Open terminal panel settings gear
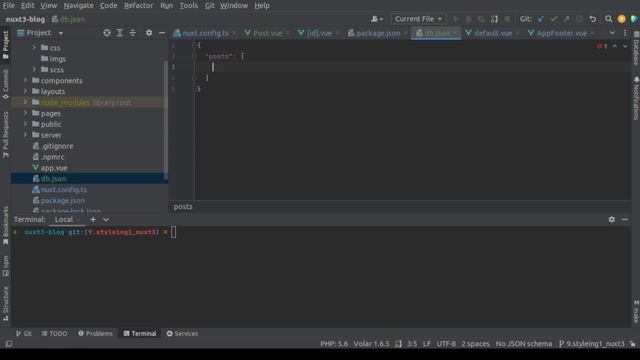The height and width of the screenshot is (360, 640). coord(611,220)
